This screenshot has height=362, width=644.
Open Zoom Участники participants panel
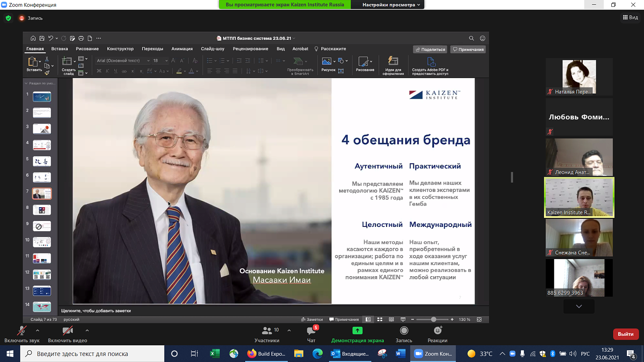(267, 334)
